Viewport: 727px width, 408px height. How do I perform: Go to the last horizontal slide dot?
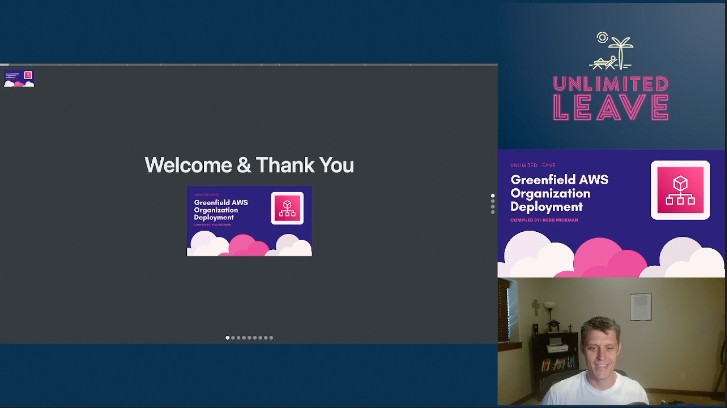(x=271, y=338)
